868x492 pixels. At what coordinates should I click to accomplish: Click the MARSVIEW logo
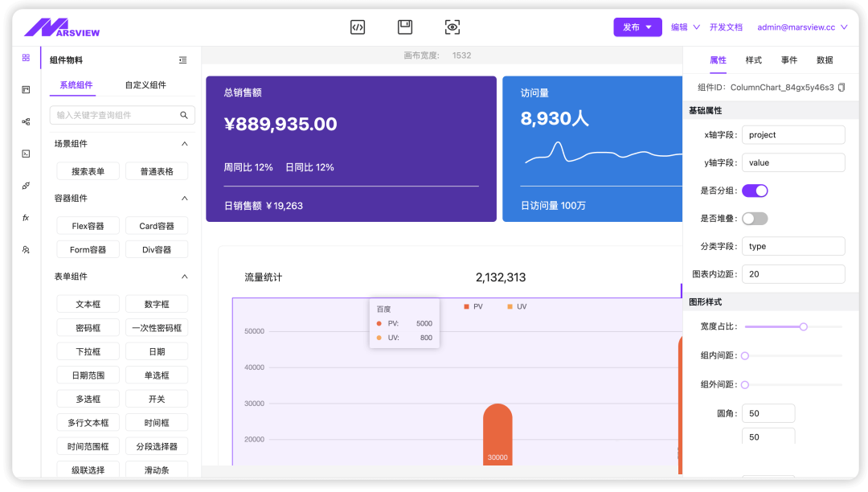tap(62, 27)
